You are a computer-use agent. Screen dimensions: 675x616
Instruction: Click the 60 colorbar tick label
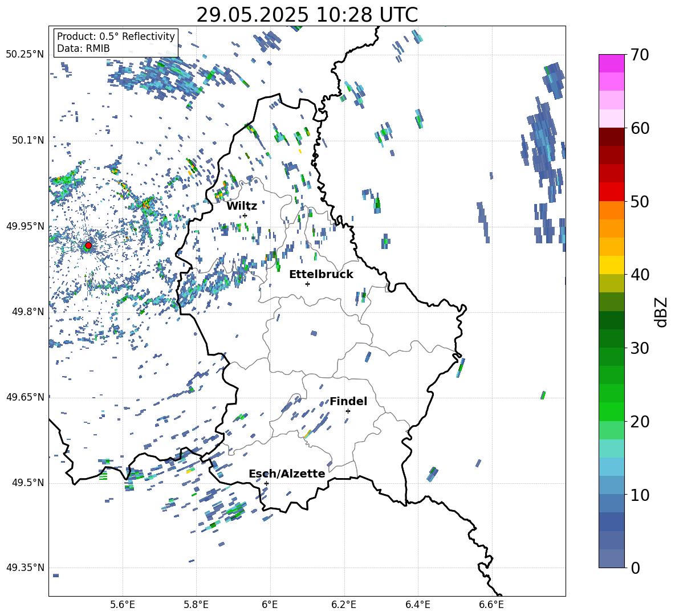tap(639, 128)
